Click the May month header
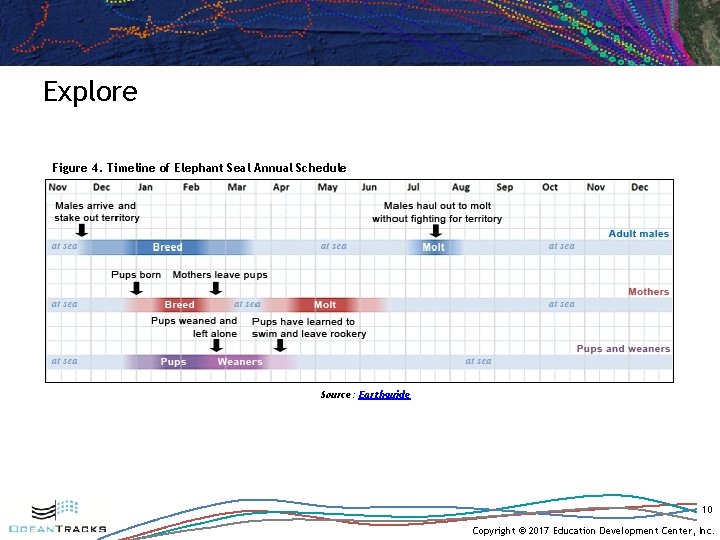Screen dimensions: 720x540 (327, 187)
